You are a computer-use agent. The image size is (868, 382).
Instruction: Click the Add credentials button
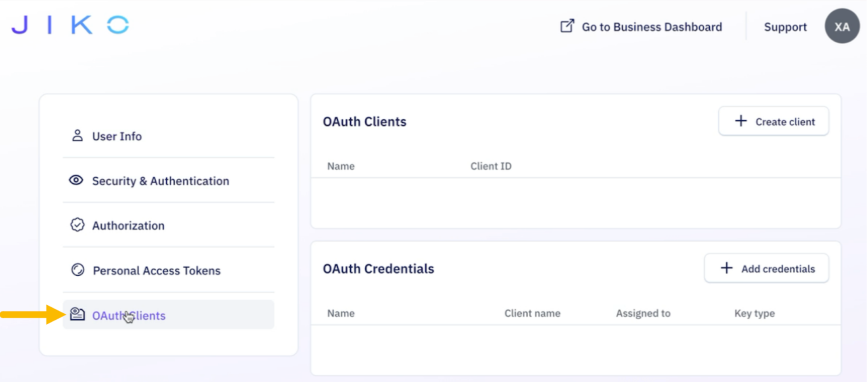tap(766, 268)
